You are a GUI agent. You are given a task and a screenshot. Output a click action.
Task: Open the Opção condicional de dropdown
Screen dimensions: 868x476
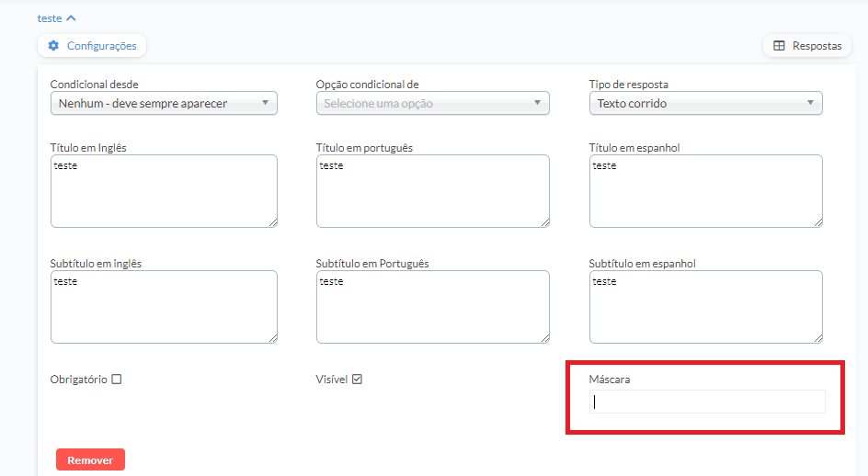[432, 103]
